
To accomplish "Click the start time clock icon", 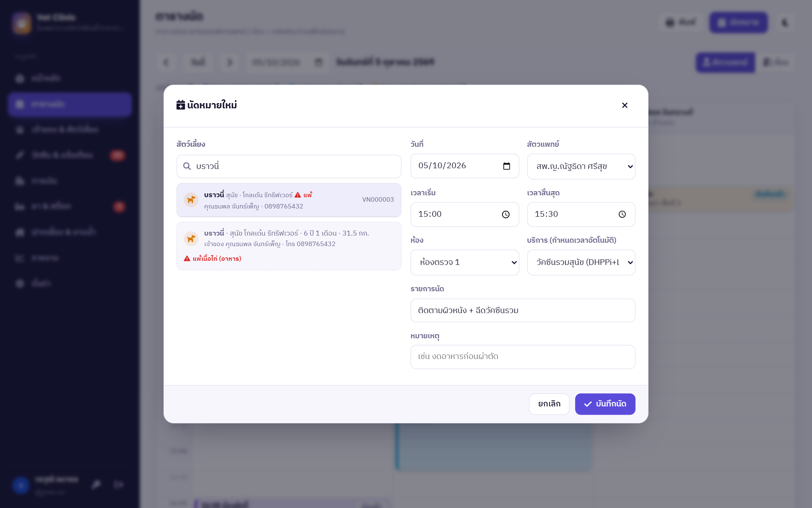I will [506, 214].
